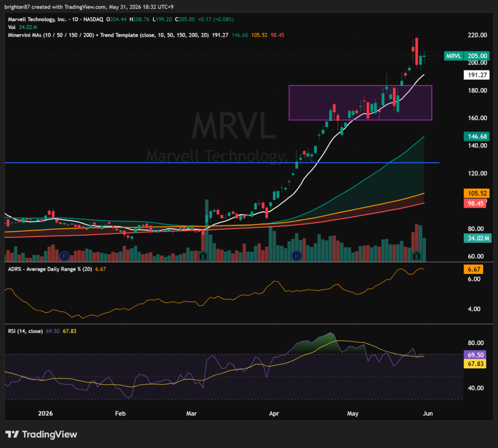Image resolution: width=498 pixels, height=448 pixels.
Task: Click the April dividend D marker
Action: (x=297, y=256)
